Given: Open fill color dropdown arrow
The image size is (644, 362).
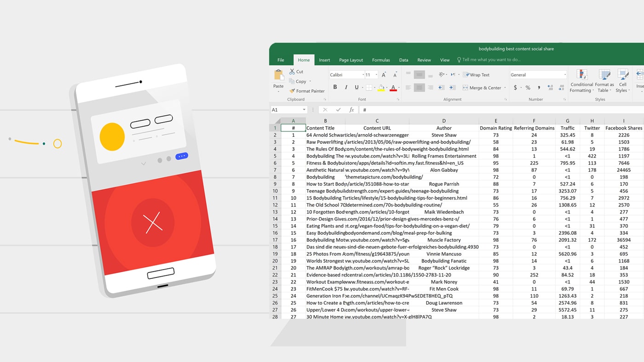Looking at the screenshot, I should click(x=386, y=88).
